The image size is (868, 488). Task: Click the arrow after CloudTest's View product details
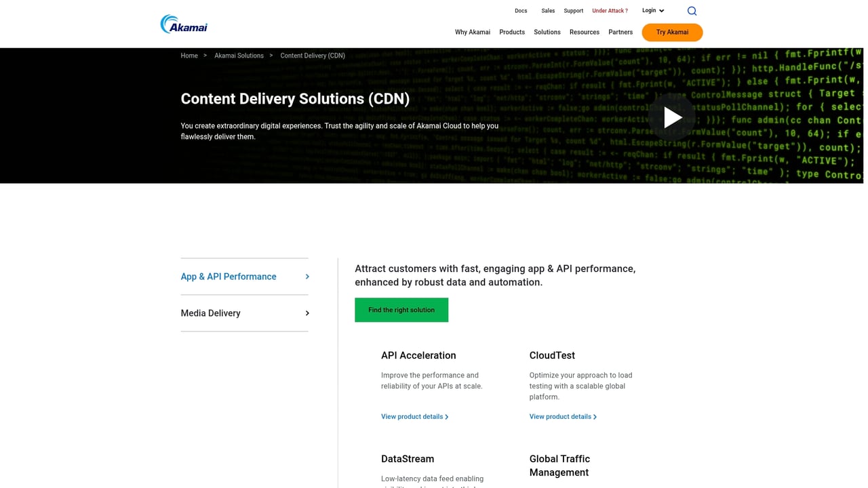point(595,417)
